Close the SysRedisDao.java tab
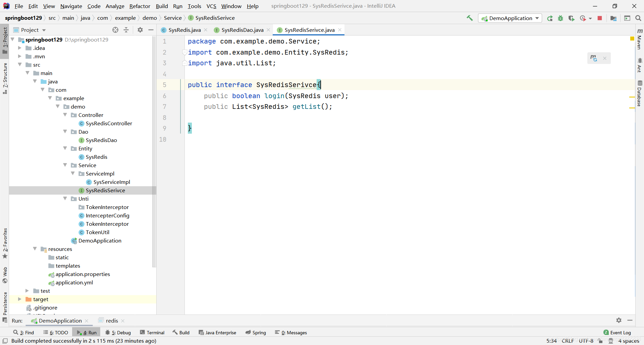The width and height of the screenshot is (644, 345). (269, 30)
